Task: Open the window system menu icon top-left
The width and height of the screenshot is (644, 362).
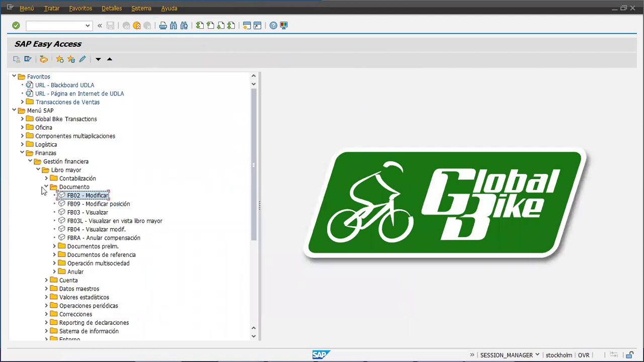Action: [10, 8]
